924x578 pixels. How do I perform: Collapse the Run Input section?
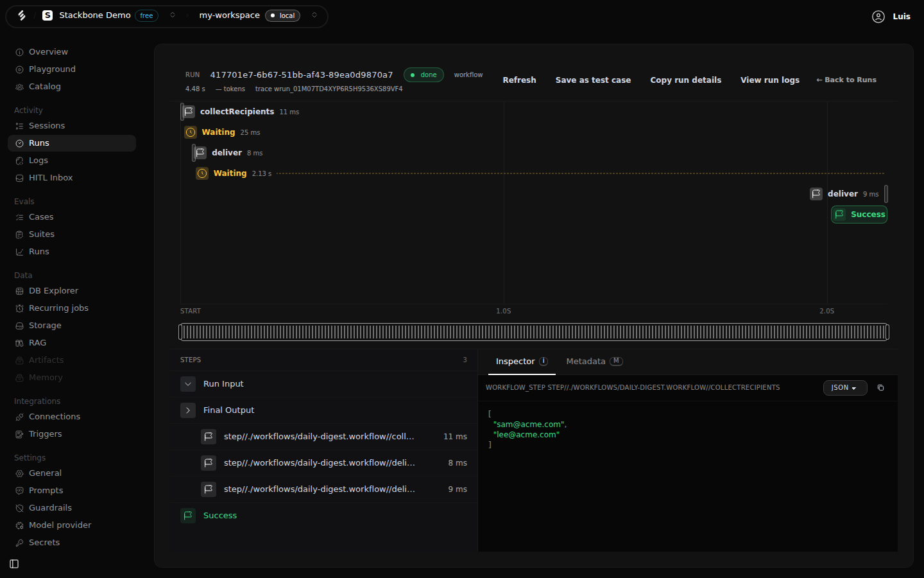[x=188, y=384]
